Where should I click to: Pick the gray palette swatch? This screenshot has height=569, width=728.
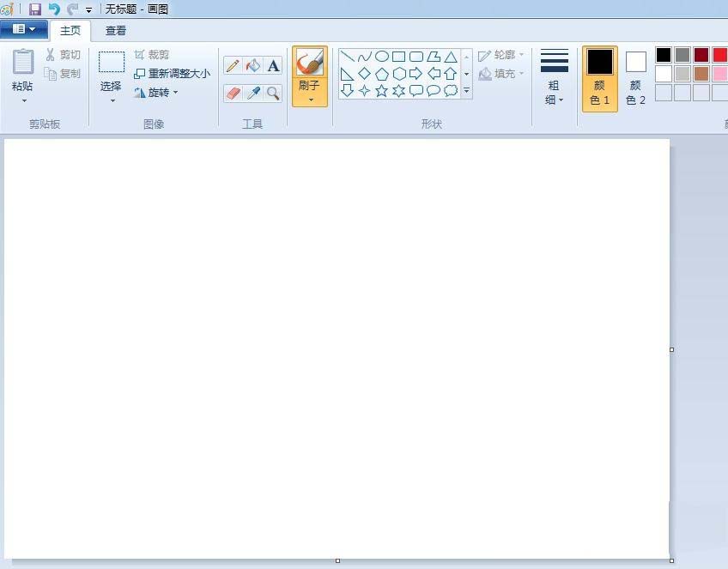(x=682, y=55)
